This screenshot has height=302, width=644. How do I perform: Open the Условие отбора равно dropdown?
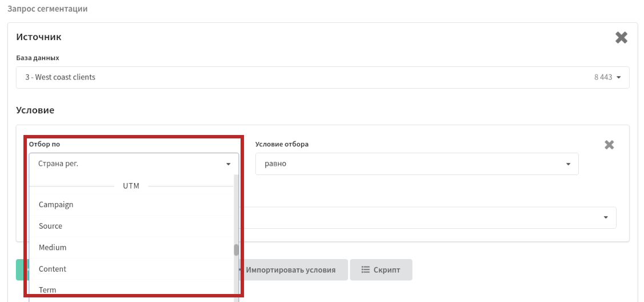click(417, 164)
